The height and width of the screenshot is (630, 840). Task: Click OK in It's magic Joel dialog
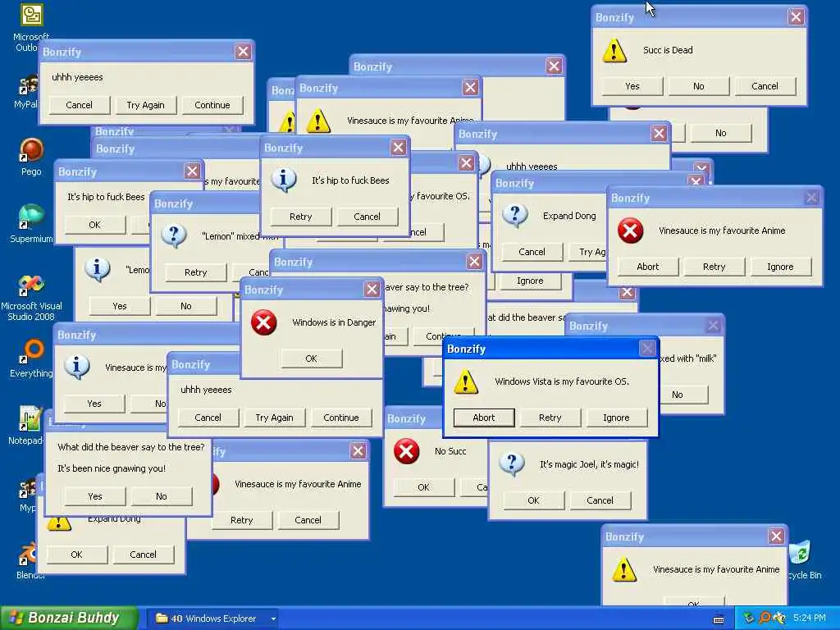click(533, 500)
